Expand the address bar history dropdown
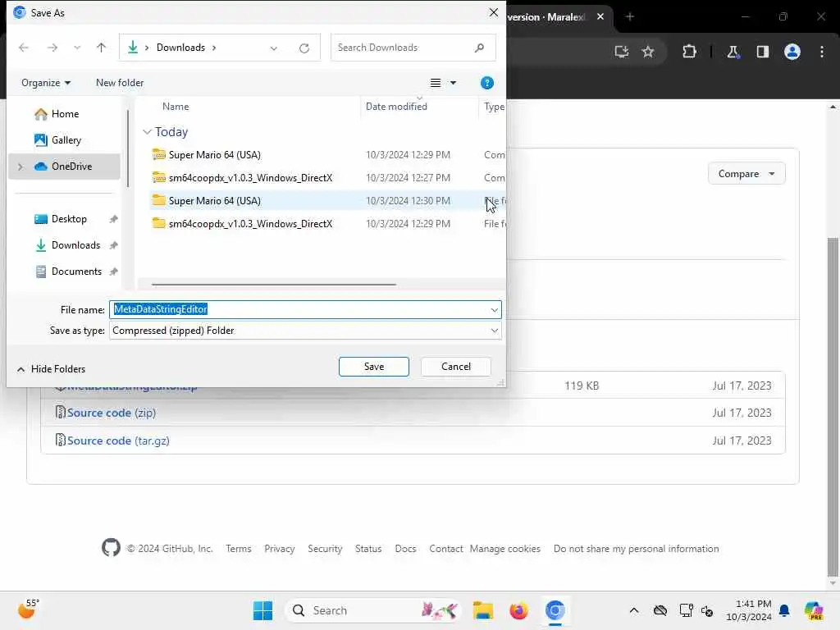The width and height of the screenshot is (840, 630). [x=274, y=48]
